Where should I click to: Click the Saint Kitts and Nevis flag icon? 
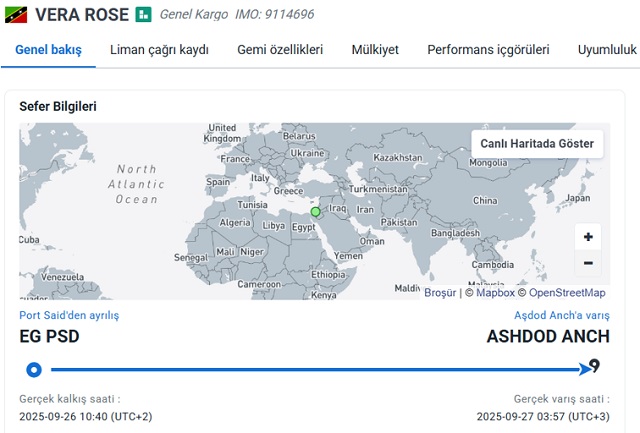pos(17,15)
